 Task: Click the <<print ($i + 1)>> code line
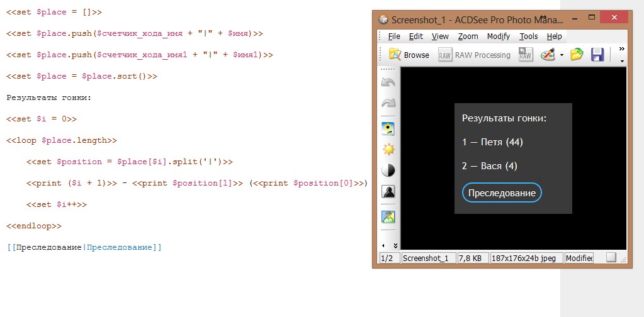[x=197, y=183]
